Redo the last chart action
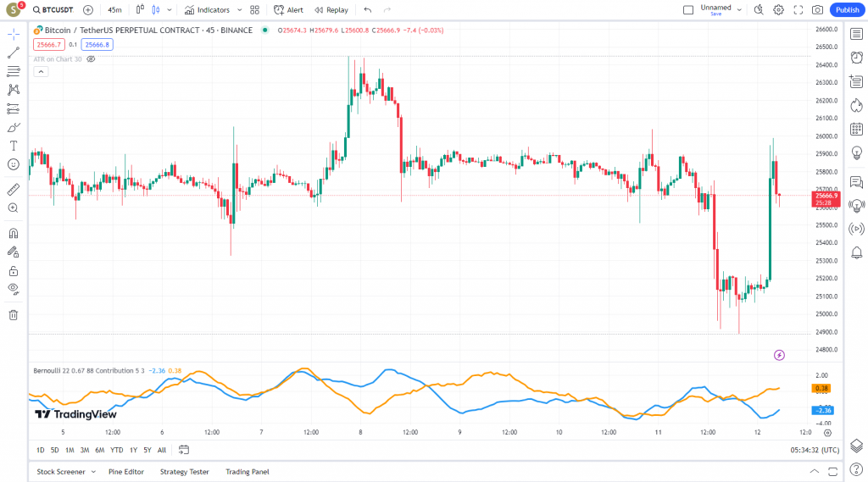This screenshot has height=482, width=868. click(387, 10)
